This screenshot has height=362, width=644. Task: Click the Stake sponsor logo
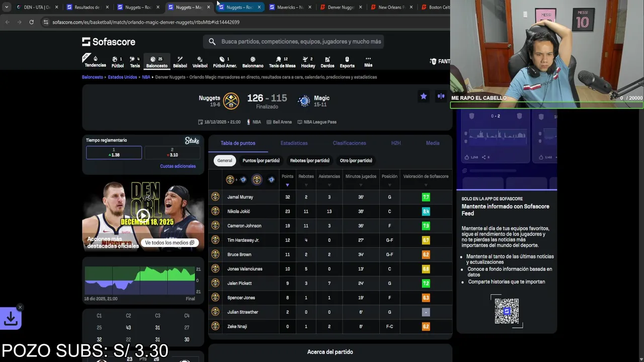coord(192,141)
